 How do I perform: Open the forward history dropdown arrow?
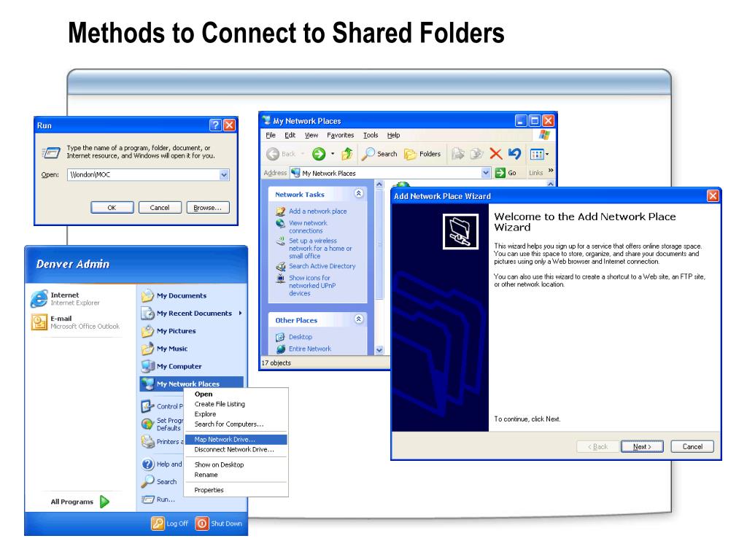click(x=333, y=154)
